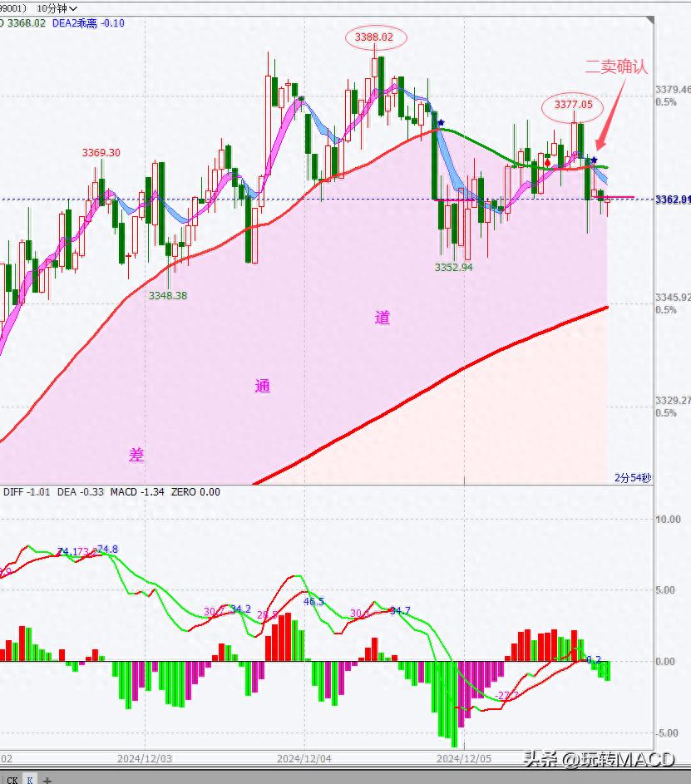Click the 46.5 MACD area label
The height and width of the screenshot is (784, 691).
click(x=314, y=601)
